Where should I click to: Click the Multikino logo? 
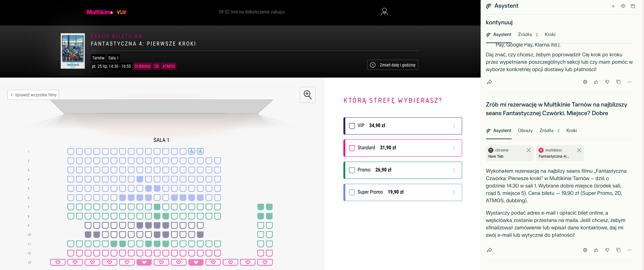click(100, 12)
